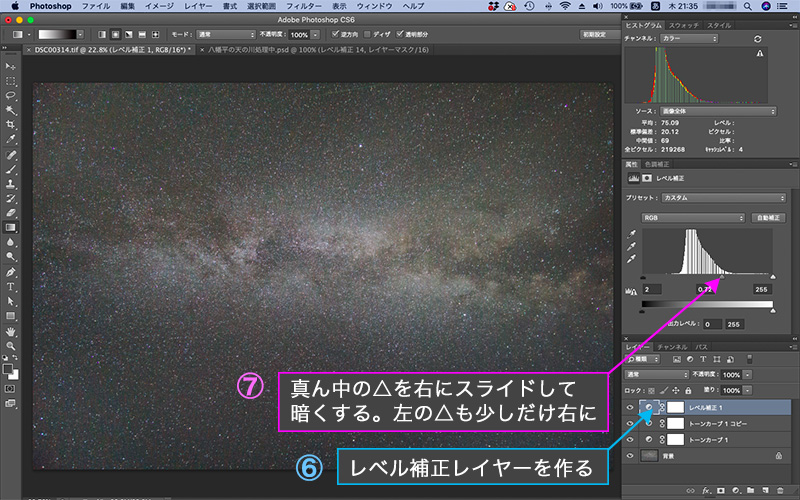Select the Hand tool
Screen dimensions: 800x500
[x=10, y=332]
